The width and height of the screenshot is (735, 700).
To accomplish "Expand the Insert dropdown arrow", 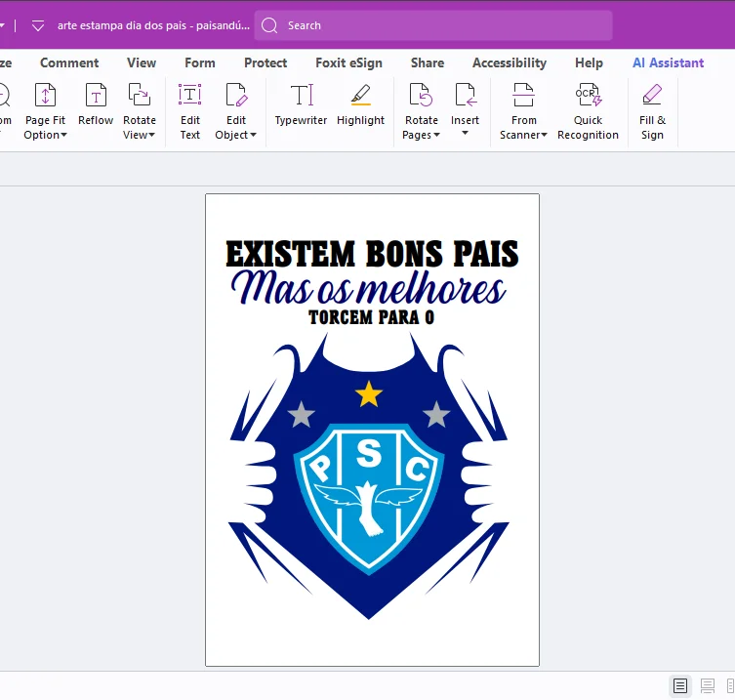I will coord(465,133).
